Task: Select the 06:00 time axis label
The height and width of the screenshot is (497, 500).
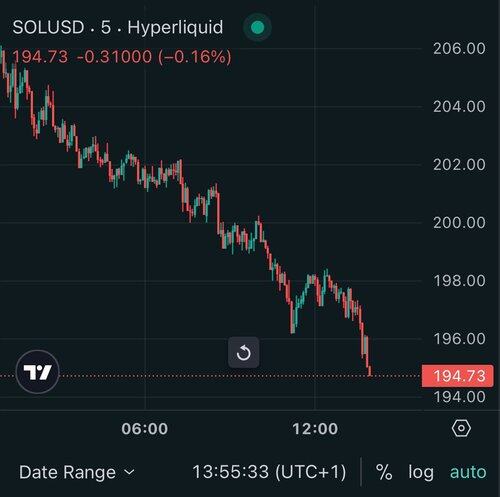Action: pyautogui.click(x=145, y=429)
